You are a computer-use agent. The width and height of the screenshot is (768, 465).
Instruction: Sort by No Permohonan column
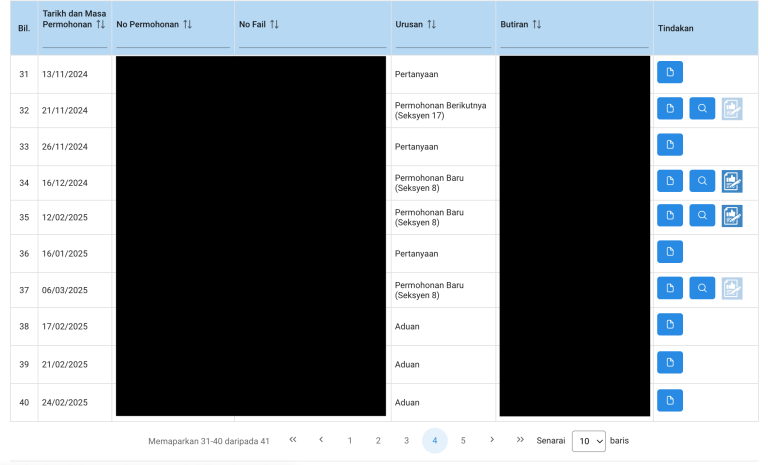(x=188, y=24)
